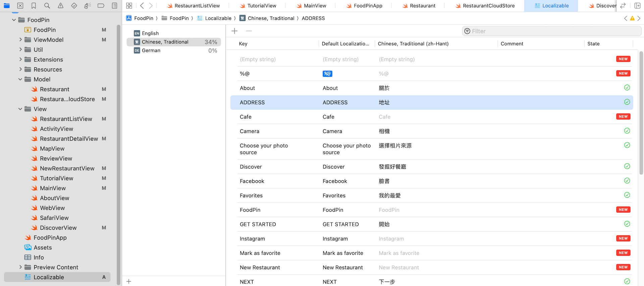Expand the ViewModel folder
The image size is (644, 286).
pos(20,40)
